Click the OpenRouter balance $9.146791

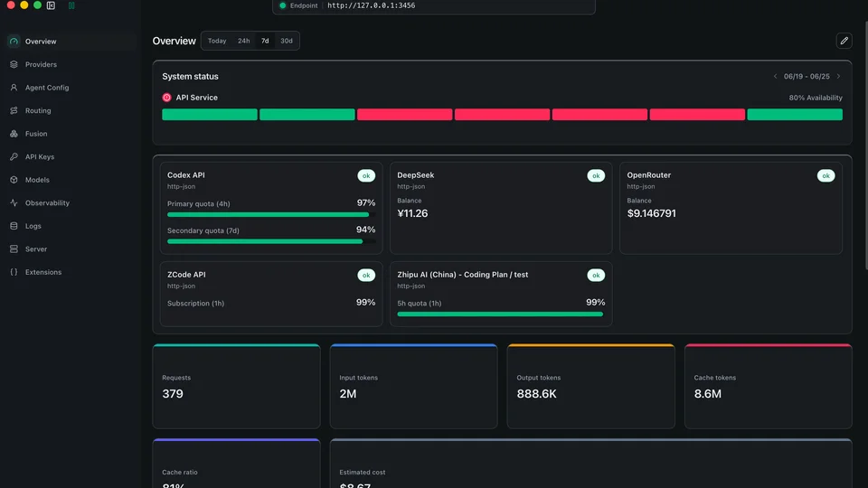[x=652, y=213]
